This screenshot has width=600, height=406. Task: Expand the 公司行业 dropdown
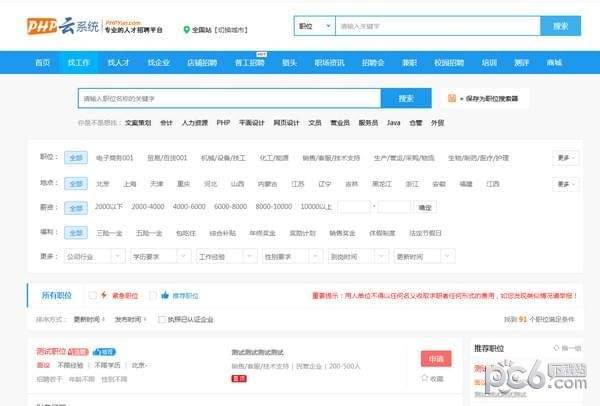(x=93, y=257)
